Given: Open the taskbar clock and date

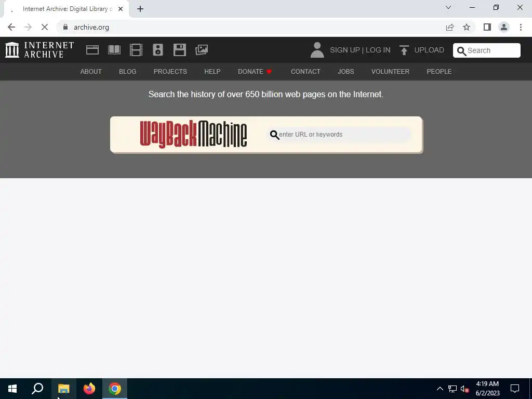Looking at the screenshot, I should (x=487, y=389).
